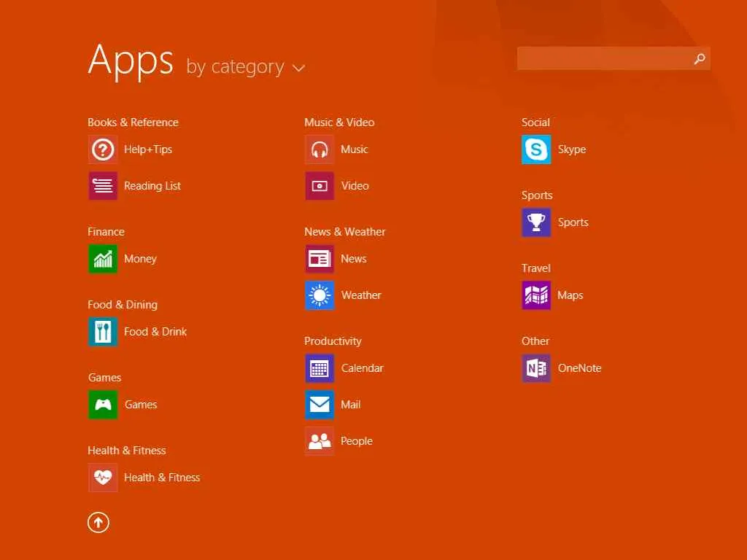Open the Weather sun icon
747x560 pixels.
pyautogui.click(x=320, y=295)
